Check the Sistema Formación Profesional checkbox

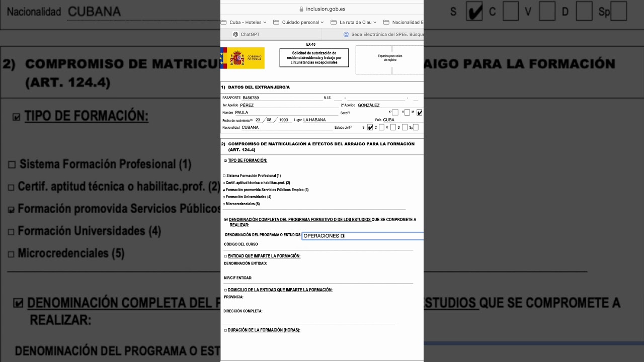pyautogui.click(x=223, y=175)
